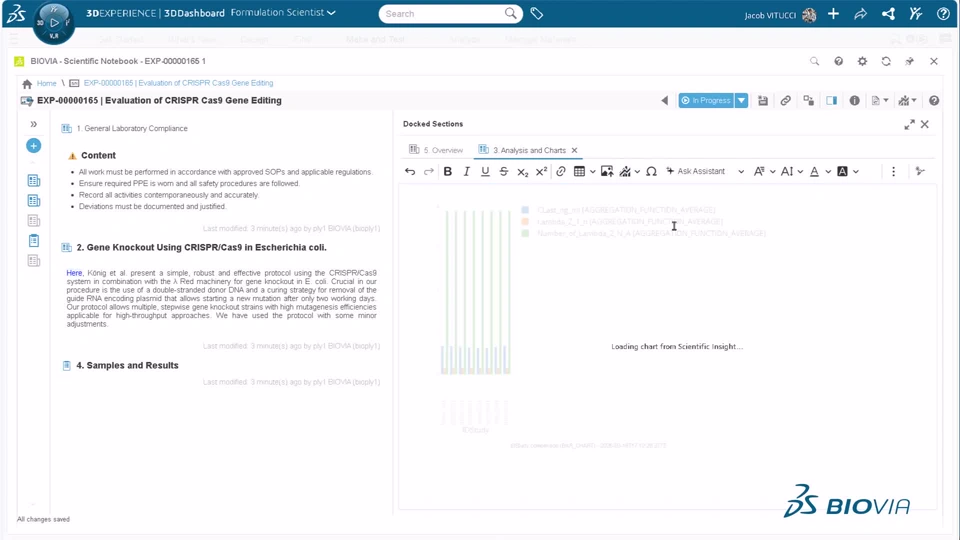Insert a table from editor toolbar

point(579,171)
